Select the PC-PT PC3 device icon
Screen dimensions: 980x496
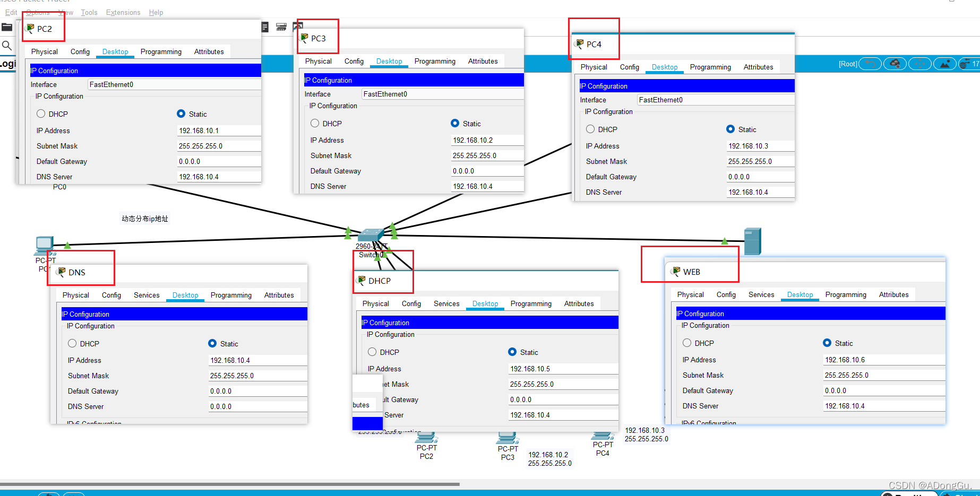[x=508, y=438]
